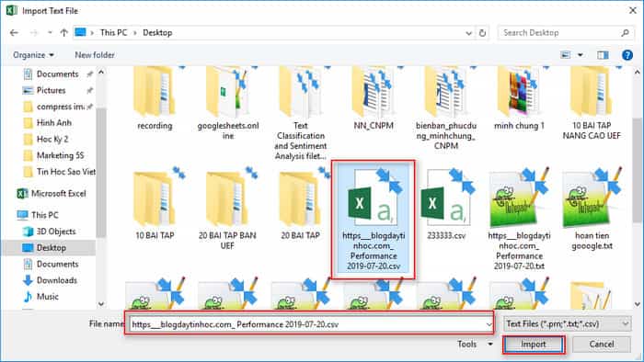Select the blogdaytinhoc Performance .csv file
644x362 pixels.
click(x=374, y=218)
